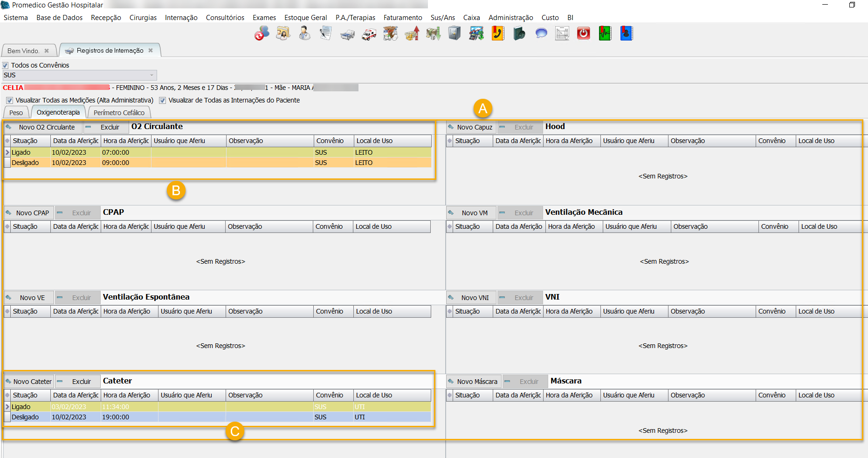The height and width of the screenshot is (458, 868).
Task: Uncheck Todos os Convênios checkbox
Action: pyautogui.click(x=6, y=66)
